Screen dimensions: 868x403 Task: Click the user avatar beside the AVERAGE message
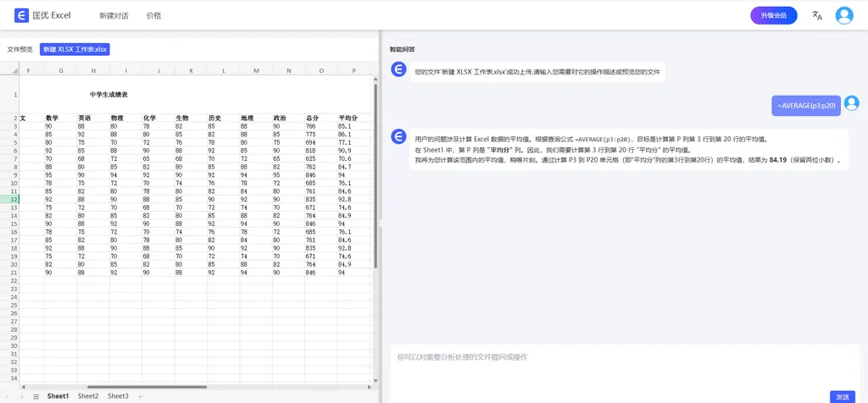tap(852, 102)
